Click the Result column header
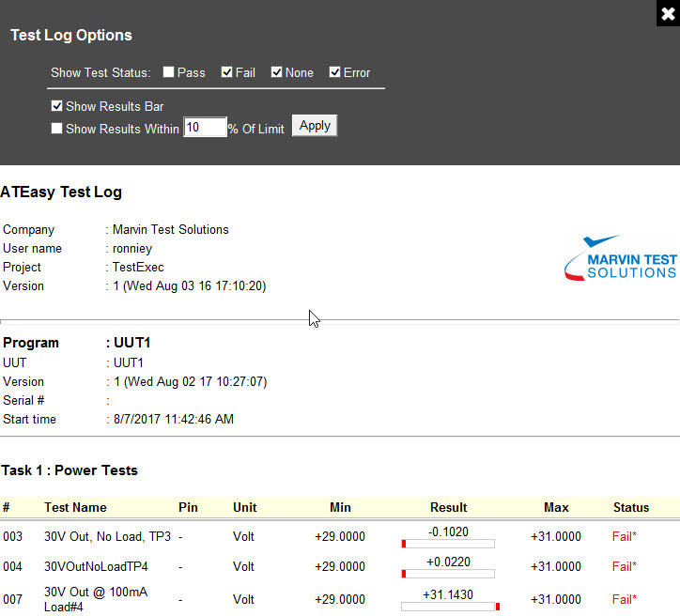The width and height of the screenshot is (680, 616). point(448,507)
